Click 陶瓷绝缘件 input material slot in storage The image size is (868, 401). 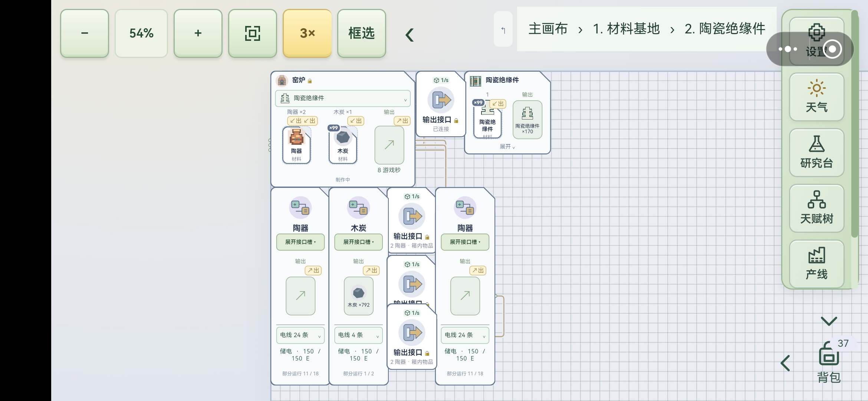[487, 120]
